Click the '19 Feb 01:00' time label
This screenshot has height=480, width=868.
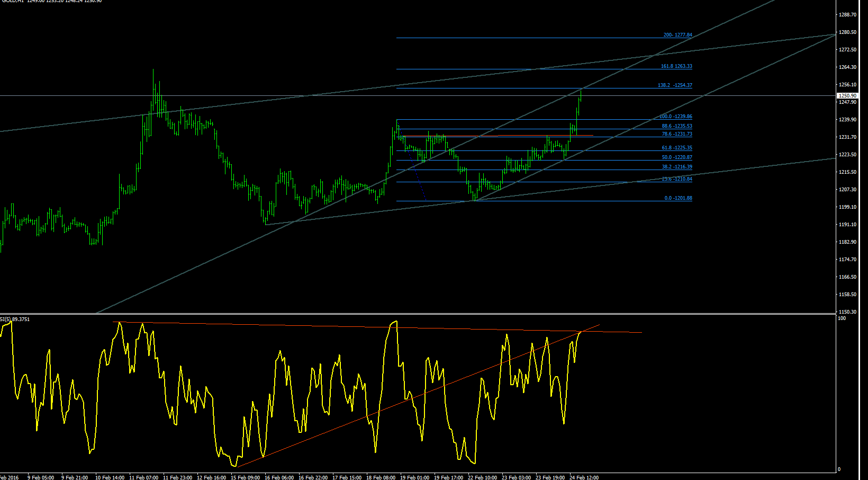pyautogui.click(x=415, y=477)
